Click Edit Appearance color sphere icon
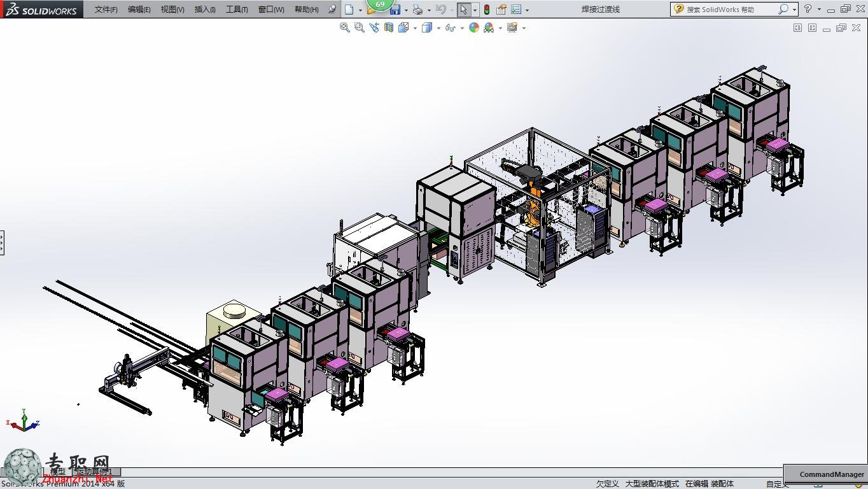868x489 pixels. [474, 27]
